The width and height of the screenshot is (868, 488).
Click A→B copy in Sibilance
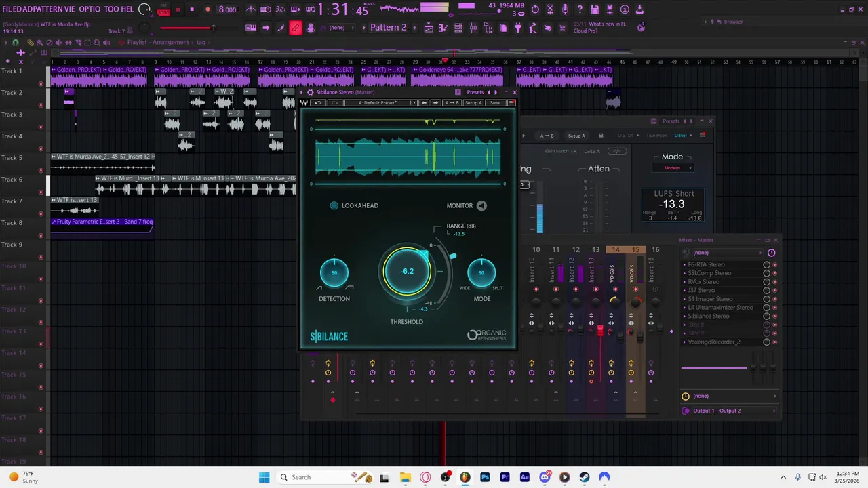[452, 103]
